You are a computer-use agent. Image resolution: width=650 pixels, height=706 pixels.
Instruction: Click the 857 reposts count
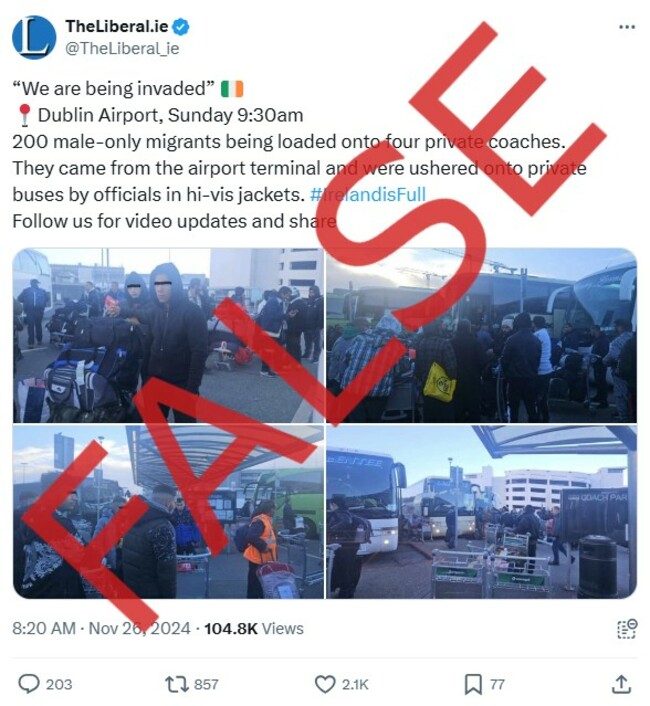click(206, 684)
